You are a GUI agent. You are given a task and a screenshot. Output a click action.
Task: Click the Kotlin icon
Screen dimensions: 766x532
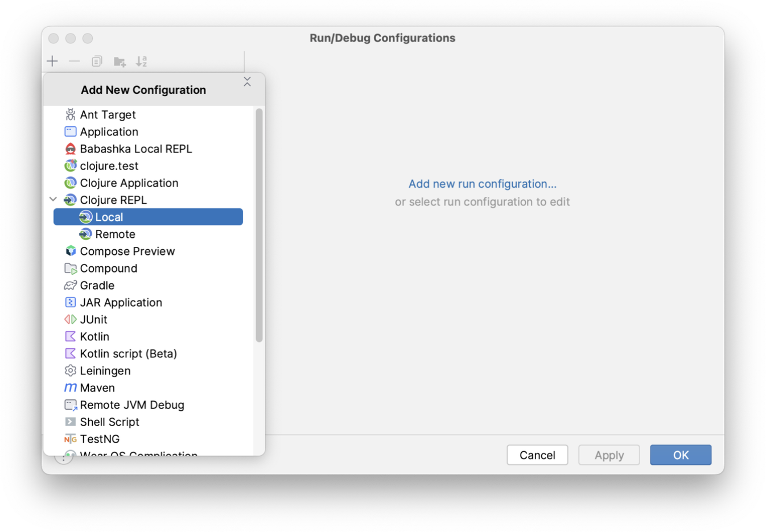click(70, 336)
